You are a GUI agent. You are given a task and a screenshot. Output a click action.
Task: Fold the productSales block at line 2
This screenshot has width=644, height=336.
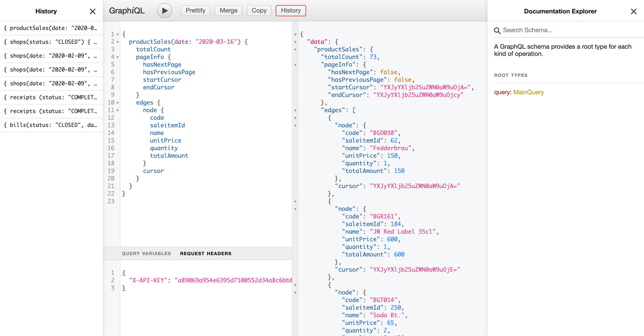point(118,42)
